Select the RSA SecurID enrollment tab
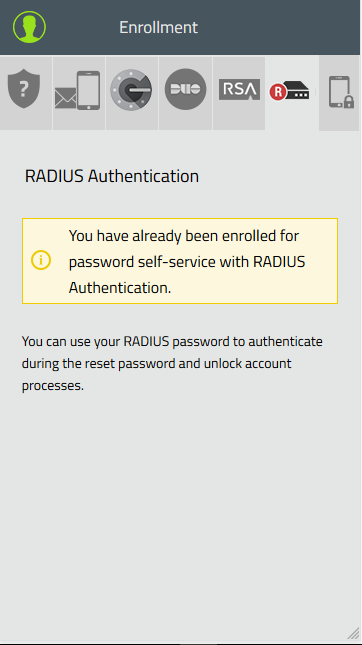The width and height of the screenshot is (362, 645). [x=239, y=93]
